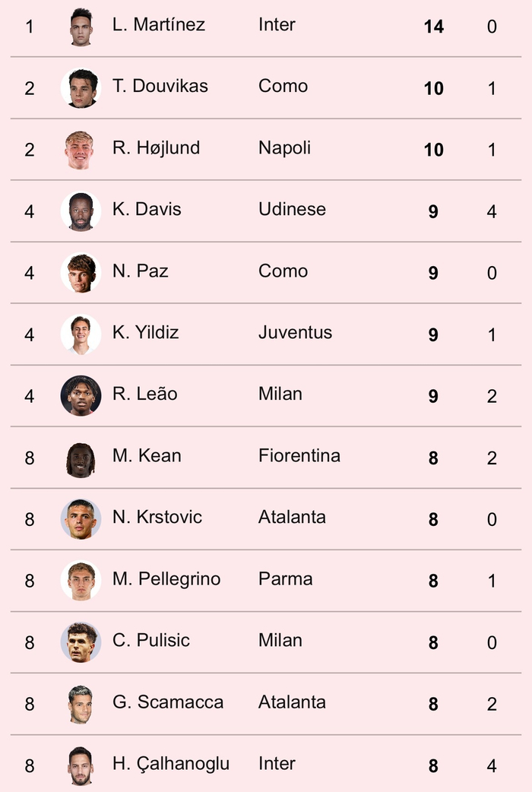532x792 pixels.
Task: Select K. Davis profile picture
Action: coord(81,211)
